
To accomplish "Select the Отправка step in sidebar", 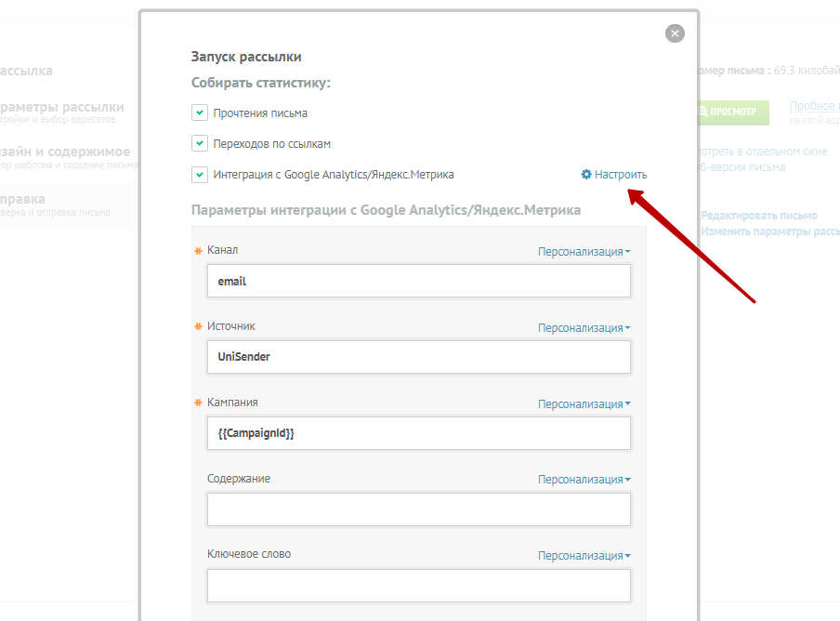I will coord(55,205).
